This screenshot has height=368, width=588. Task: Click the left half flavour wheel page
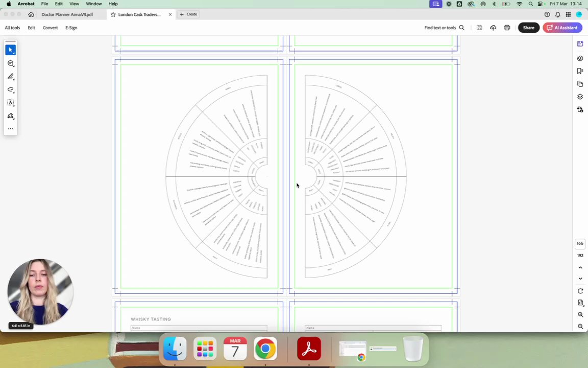(x=199, y=176)
